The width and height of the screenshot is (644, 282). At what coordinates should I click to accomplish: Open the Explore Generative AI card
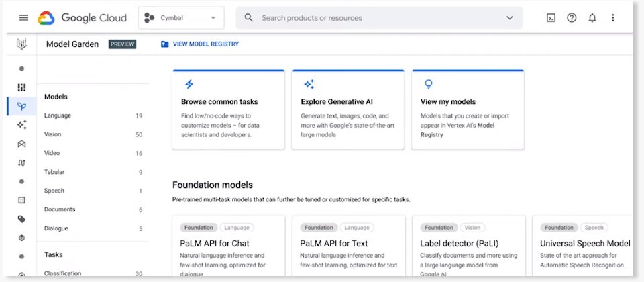tap(348, 109)
